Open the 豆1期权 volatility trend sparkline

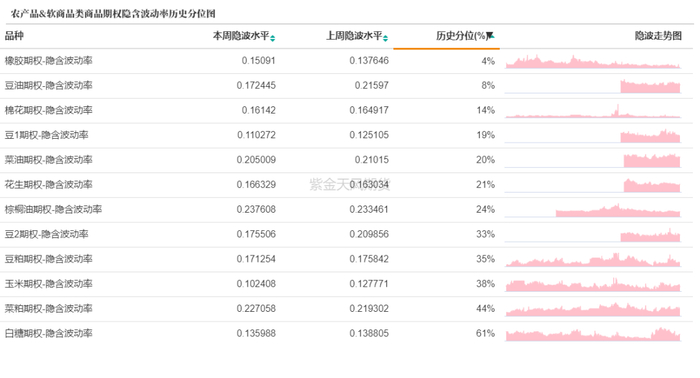(x=593, y=136)
